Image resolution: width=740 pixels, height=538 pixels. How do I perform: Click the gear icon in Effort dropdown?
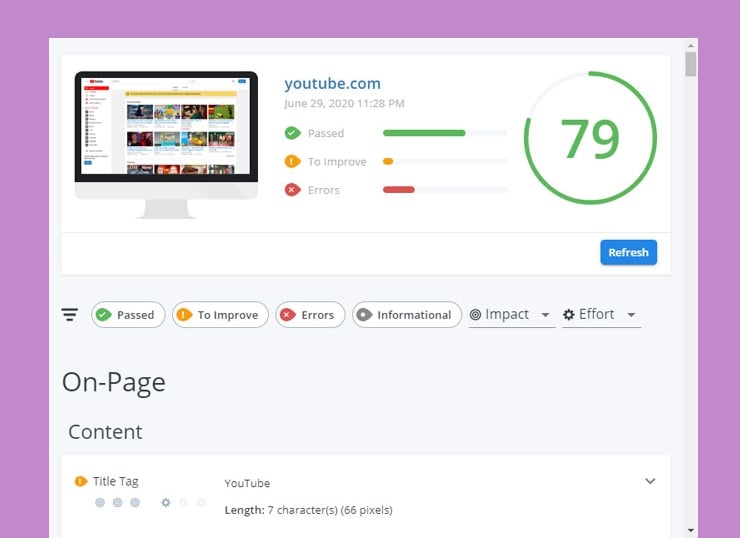(569, 314)
